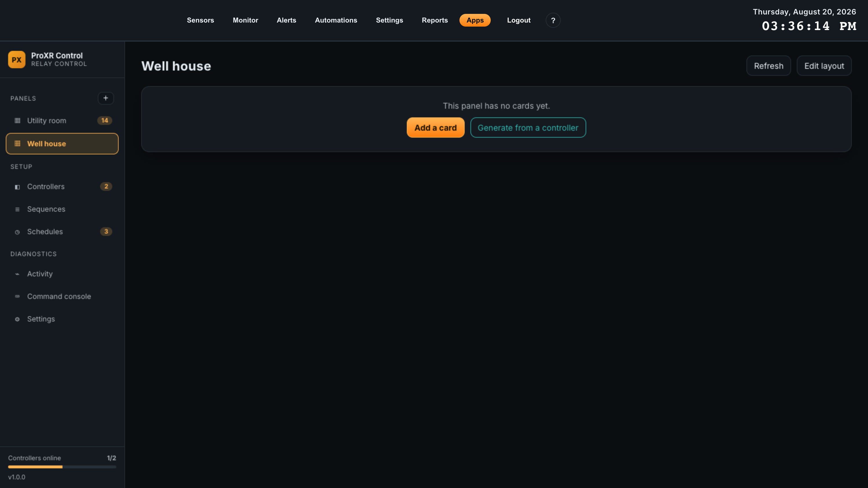The image size is (868, 488).
Task: Select the Well house panel entry
Action: [x=62, y=143]
